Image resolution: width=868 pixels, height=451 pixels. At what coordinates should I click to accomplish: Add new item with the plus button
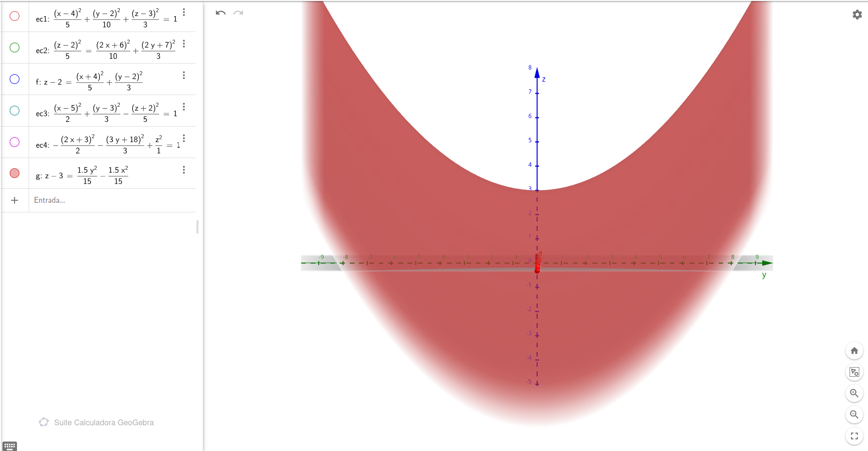click(x=15, y=200)
